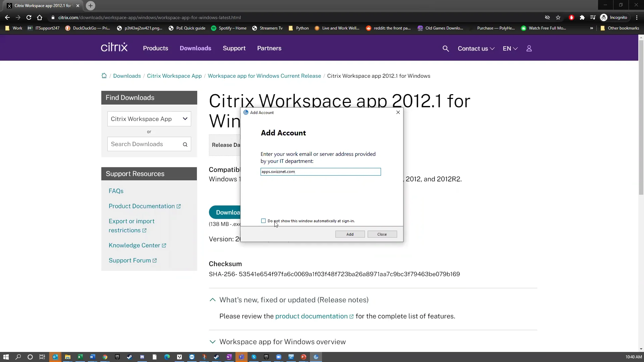The height and width of the screenshot is (362, 644).
Task: Click the Downloads breadcrumb link
Action: tap(127, 76)
